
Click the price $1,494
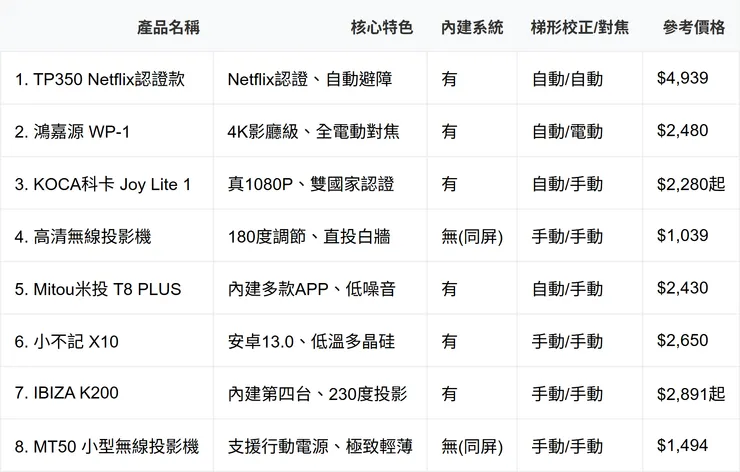pyautogui.click(x=682, y=445)
